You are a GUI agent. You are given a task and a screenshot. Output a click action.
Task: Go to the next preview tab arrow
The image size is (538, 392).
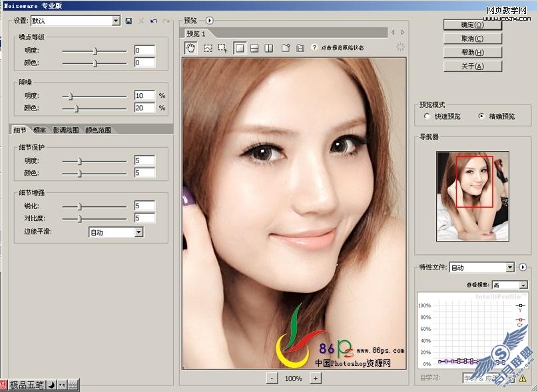(403, 32)
